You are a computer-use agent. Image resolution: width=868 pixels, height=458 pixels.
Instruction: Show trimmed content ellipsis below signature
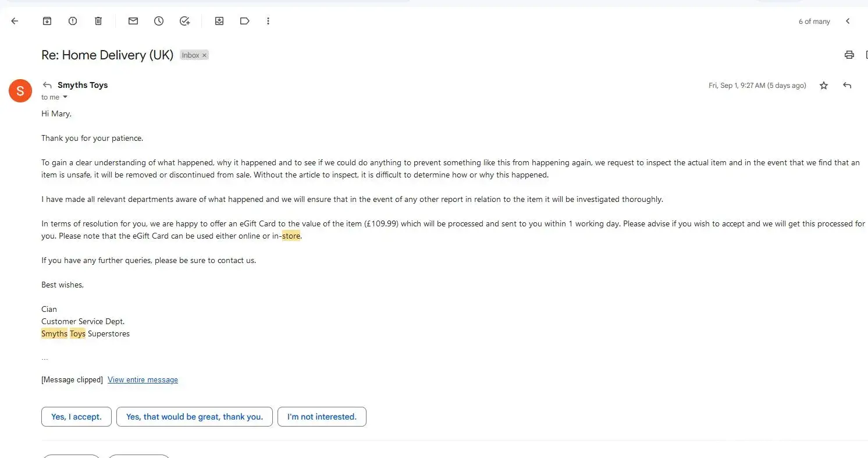click(45, 357)
